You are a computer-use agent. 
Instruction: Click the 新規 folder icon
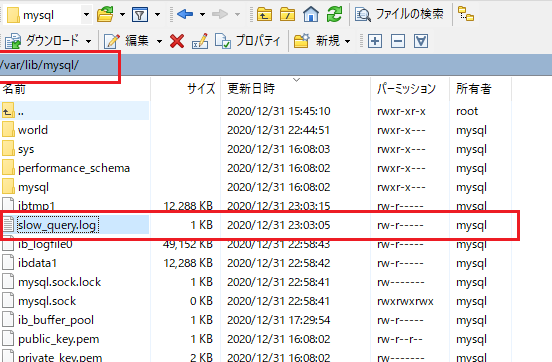tap(301, 41)
